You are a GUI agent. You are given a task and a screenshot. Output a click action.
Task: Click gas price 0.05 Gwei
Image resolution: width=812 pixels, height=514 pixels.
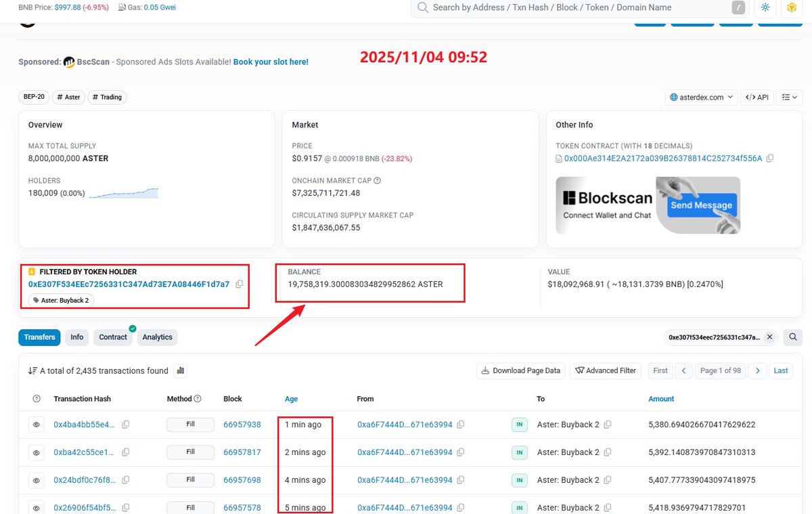click(x=160, y=7)
